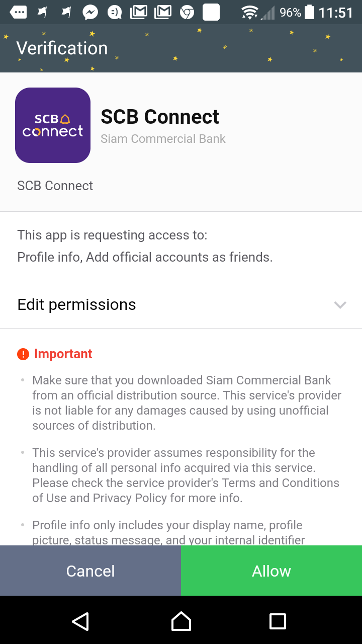
Task: Tap the Verification header title
Action: coord(62,48)
